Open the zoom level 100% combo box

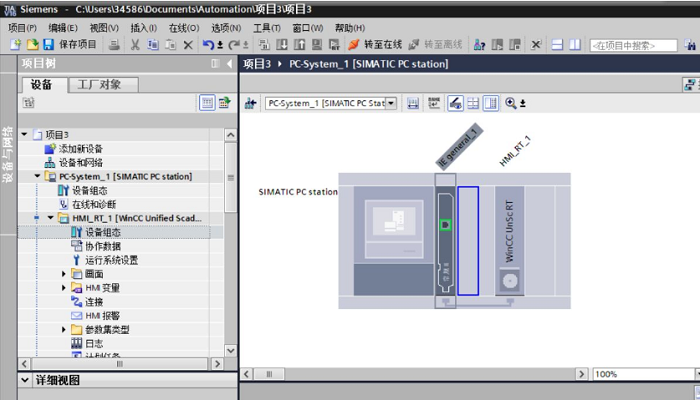click(646, 374)
